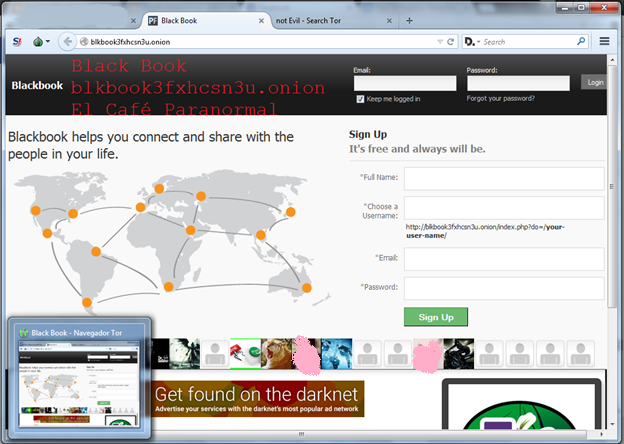This screenshot has width=624, height=444.
Task: Click the sample profile URL text under Username
Action: (485, 231)
